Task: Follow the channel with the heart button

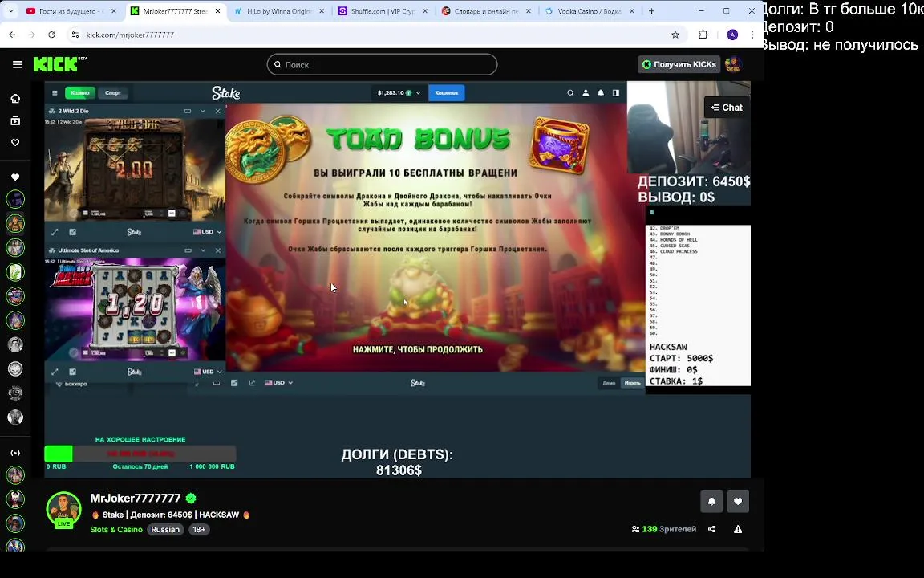Action: 738,501
